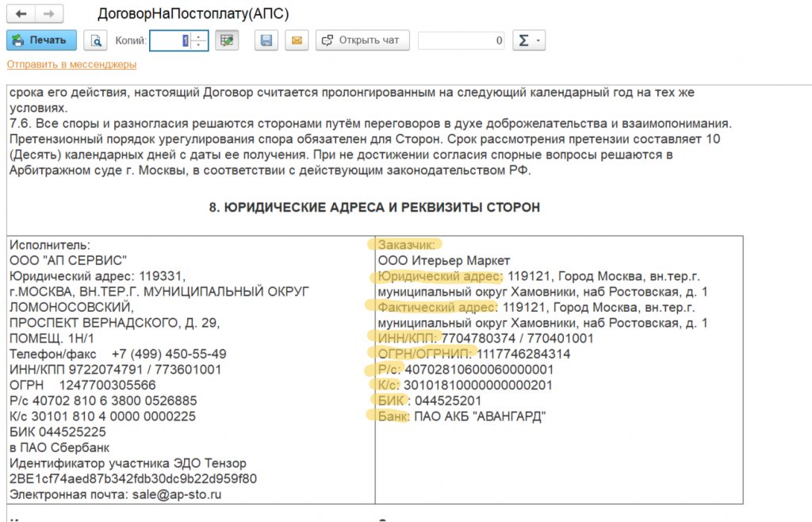Image resolution: width=812 pixels, height=522 pixels.
Task: Select the ООО "АП СЕРВИС" text cell
Action: click(x=68, y=260)
